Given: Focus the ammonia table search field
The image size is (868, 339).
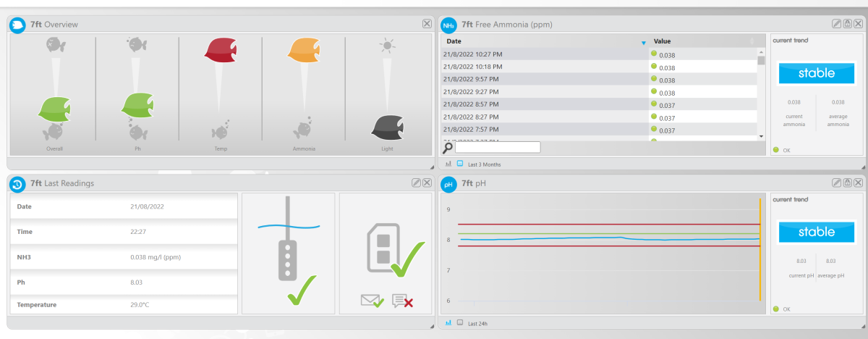Looking at the screenshot, I should point(498,148).
